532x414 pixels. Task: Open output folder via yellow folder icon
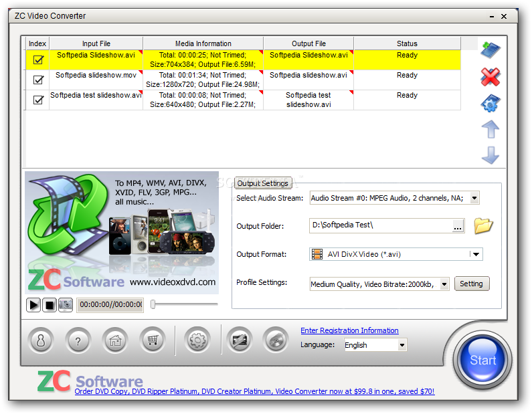click(483, 225)
